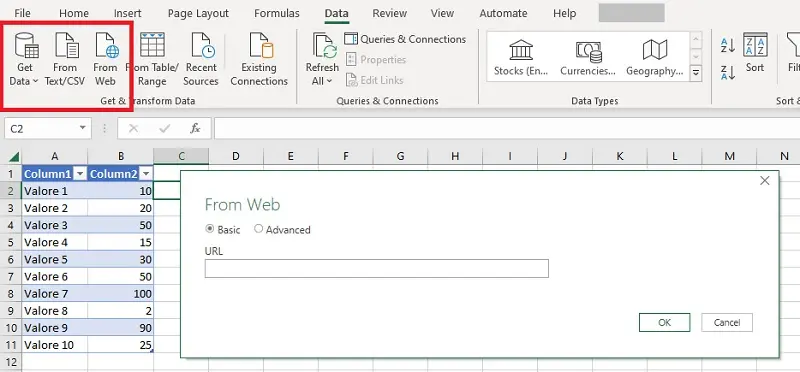Choose the Stocks data type
The width and height of the screenshot is (800, 372).
click(520, 58)
